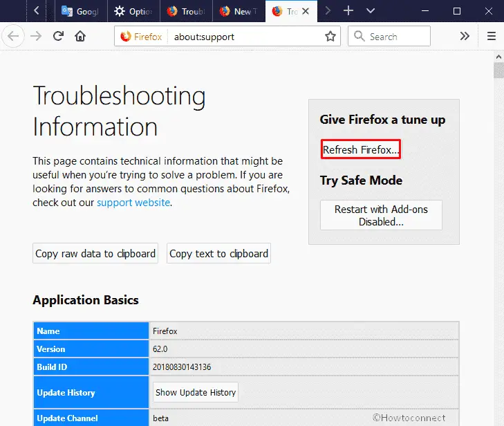Viewport: 504px width, 426px height.
Task: Click the Refresh Firefox button
Action: pos(361,149)
